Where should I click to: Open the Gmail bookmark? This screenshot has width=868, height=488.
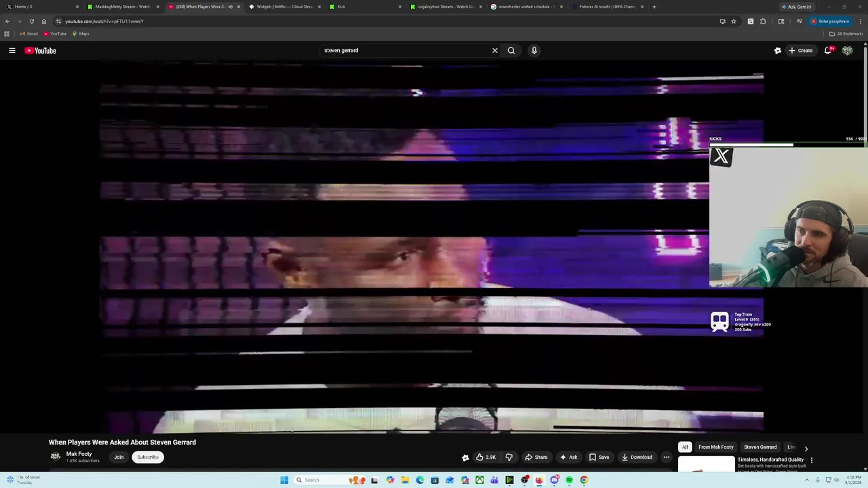(x=28, y=34)
